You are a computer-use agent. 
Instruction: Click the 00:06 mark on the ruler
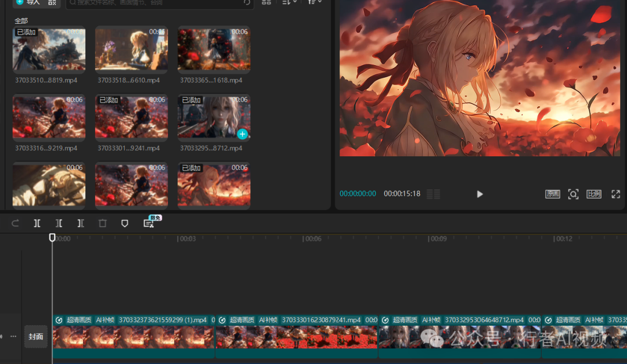coord(313,239)
